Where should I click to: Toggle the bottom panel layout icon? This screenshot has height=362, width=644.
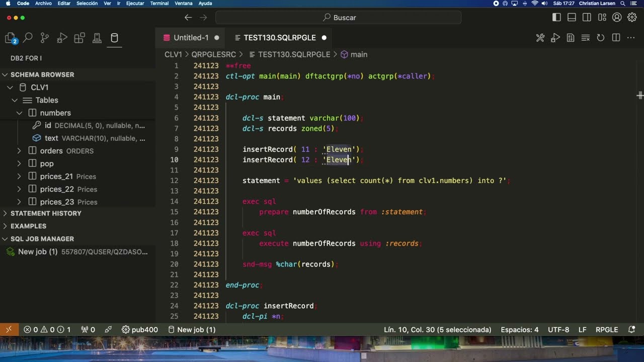tap(572, 18)
